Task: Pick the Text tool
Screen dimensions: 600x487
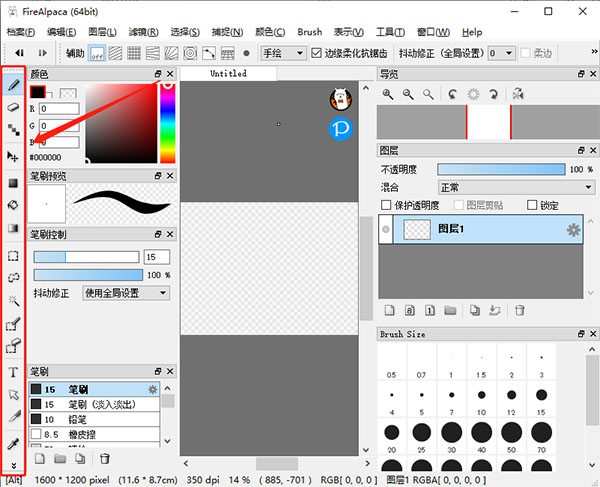Action: coord(13,372)
